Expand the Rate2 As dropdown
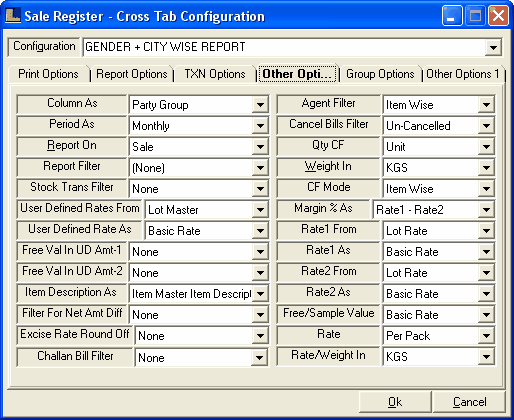 pos(486,294)
